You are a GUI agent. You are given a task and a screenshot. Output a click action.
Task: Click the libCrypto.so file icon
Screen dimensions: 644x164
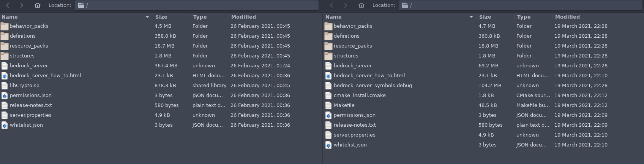(5, 86)
